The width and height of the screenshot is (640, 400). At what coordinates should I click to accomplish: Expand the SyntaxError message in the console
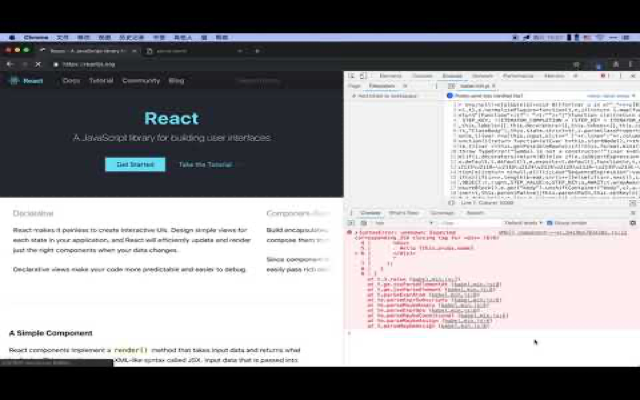point(352,232)
